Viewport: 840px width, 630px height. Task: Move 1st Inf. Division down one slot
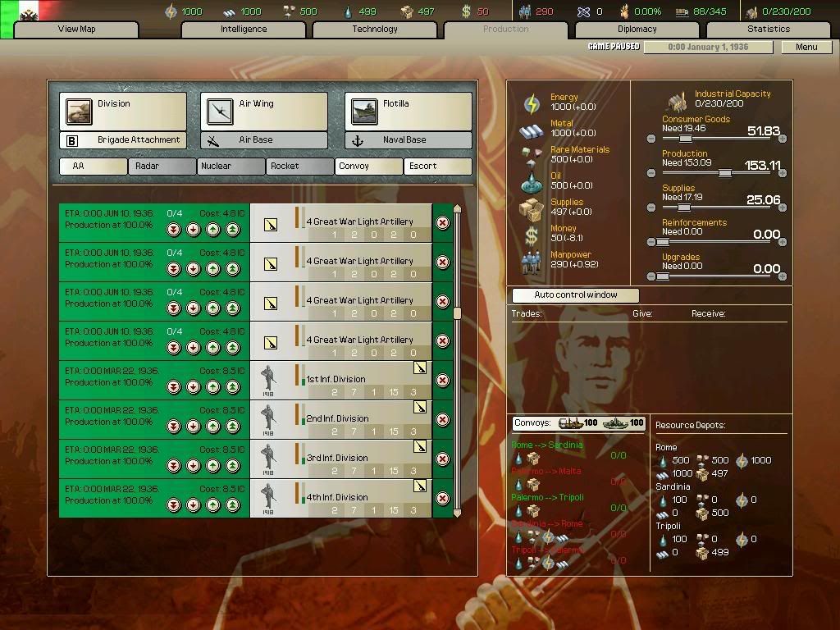click(194, 387)
